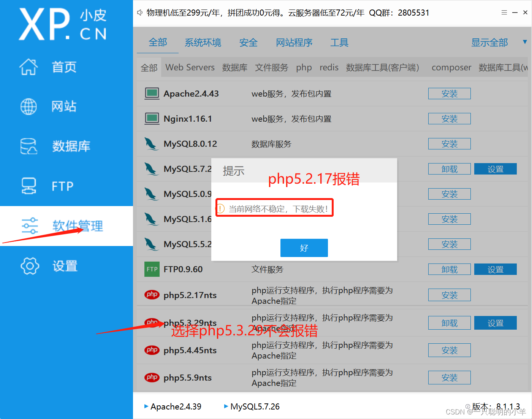Click the warning icon in the dialog
This screenshot has height=419, width=532.
[x=220, y=209]
